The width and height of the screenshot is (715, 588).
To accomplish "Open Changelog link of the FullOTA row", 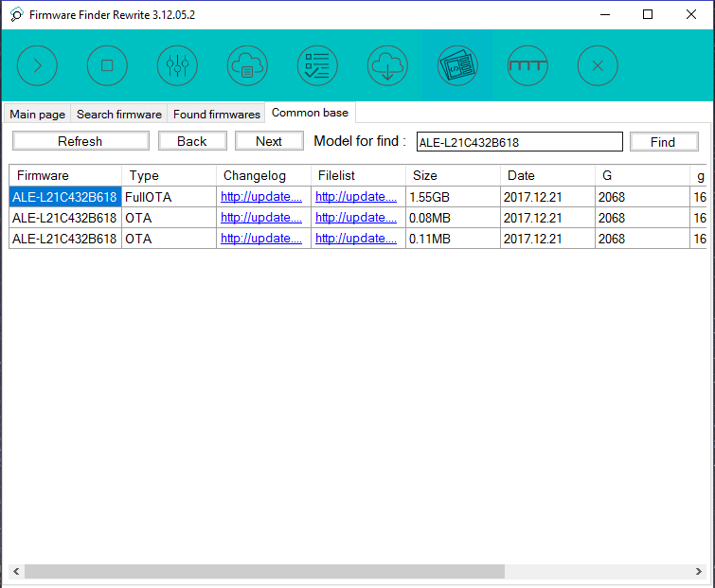I will [x=261, y=197].
